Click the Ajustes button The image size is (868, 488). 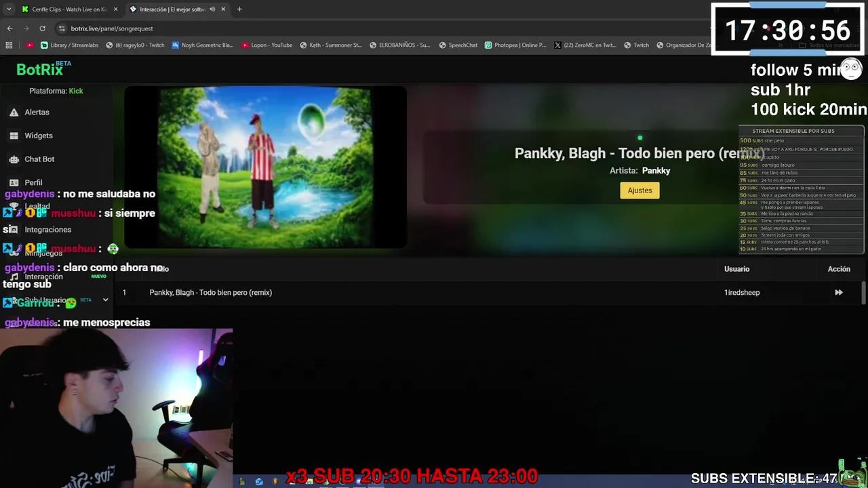pyautogui.click(x=639, y=190)
